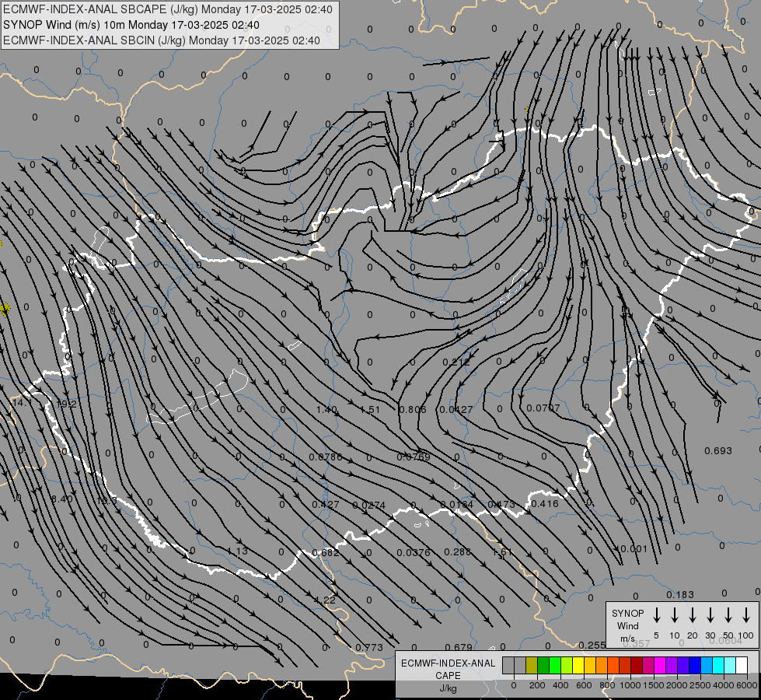Click the SYNOP Wind 10m title line
Image resolution: width=761 pixels, height=700 pixels.
(x=131, y=25)
